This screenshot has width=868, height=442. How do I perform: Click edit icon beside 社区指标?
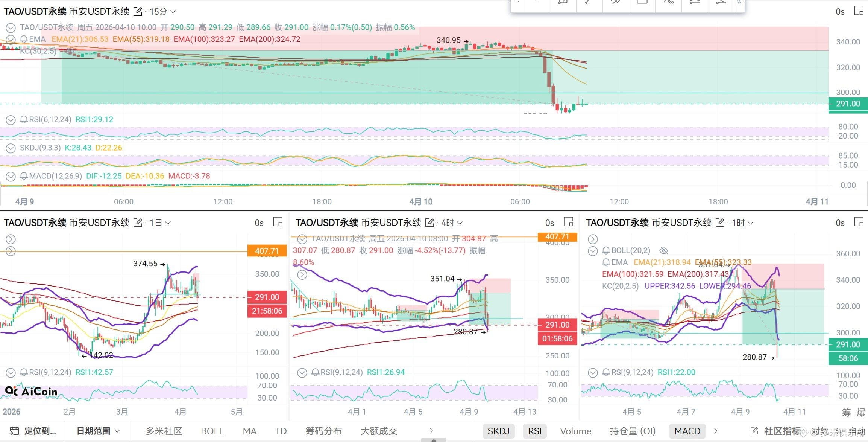754,431
